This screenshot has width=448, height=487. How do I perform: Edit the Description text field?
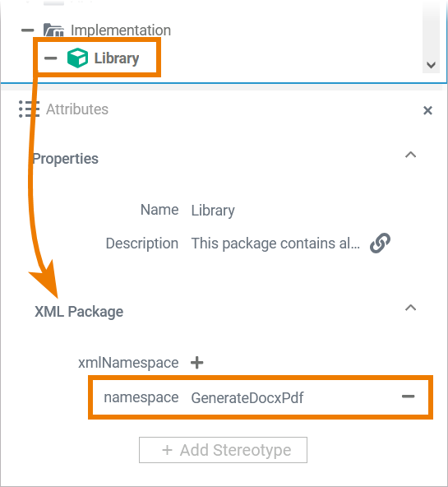point(275,243)
